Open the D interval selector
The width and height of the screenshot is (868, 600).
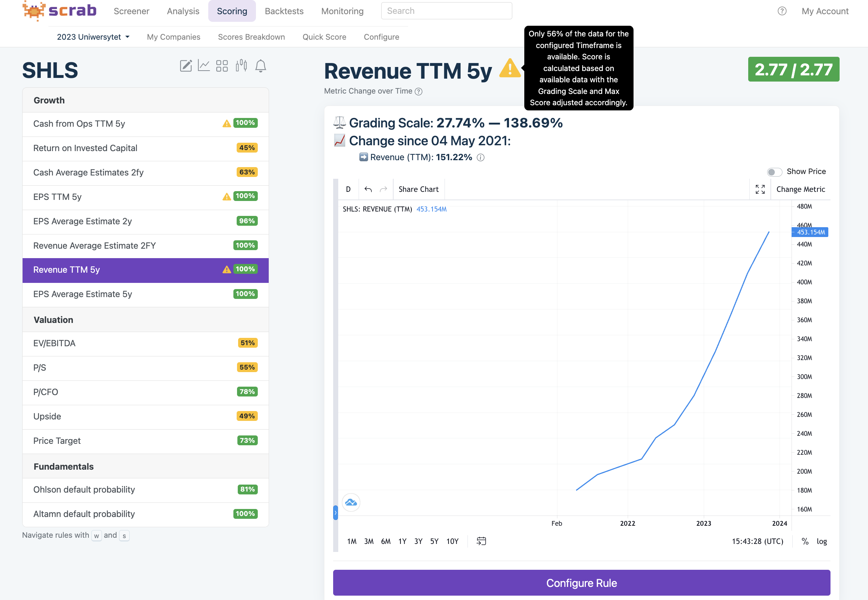click(x=348, y=189)
